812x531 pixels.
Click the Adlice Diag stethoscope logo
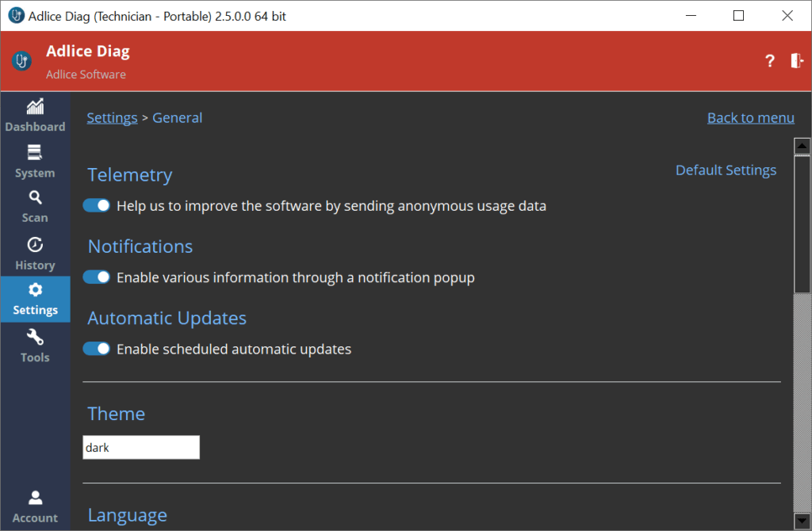click(x=21, y=61)
